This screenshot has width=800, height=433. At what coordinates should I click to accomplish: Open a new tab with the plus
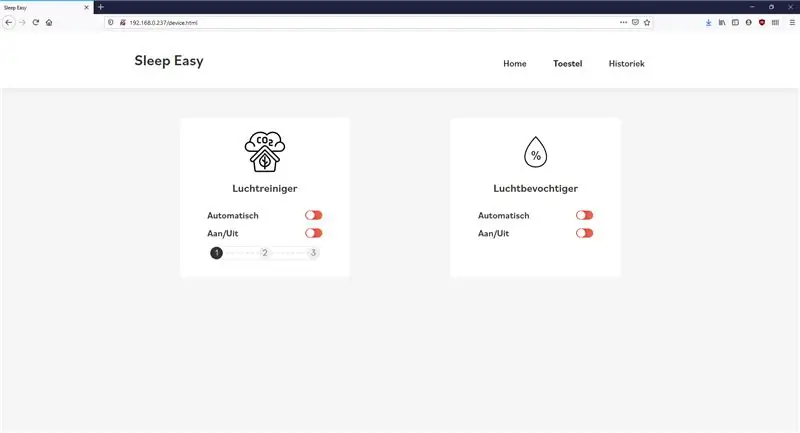pyautogui.click(x=101, y=7)
